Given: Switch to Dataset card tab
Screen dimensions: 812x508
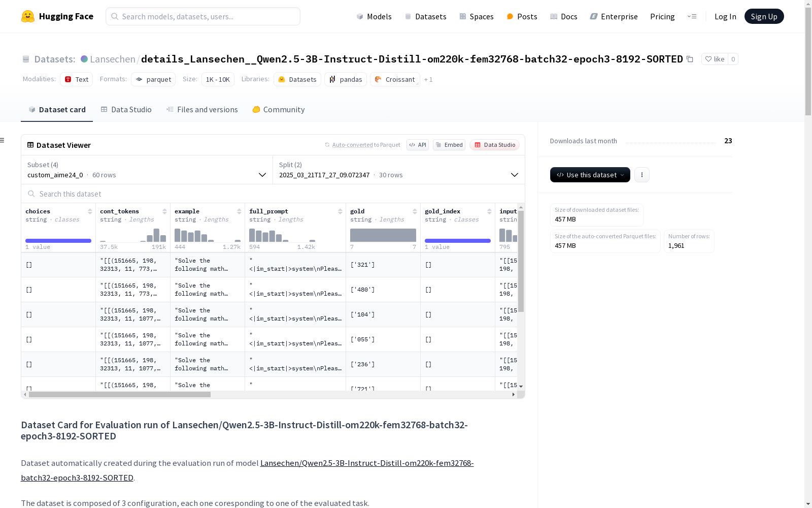Looking at the screenshot, I should click(x=57, y=109).
